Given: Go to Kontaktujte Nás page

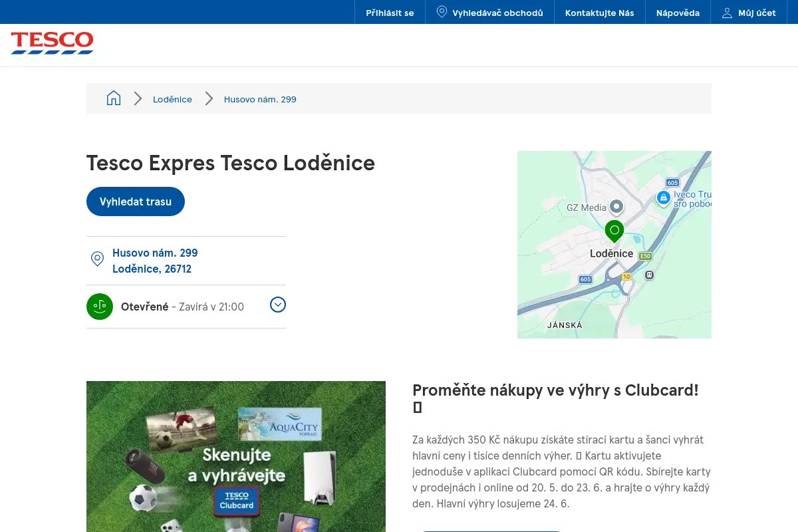Looking at the screenshot, I should [600, 13].
